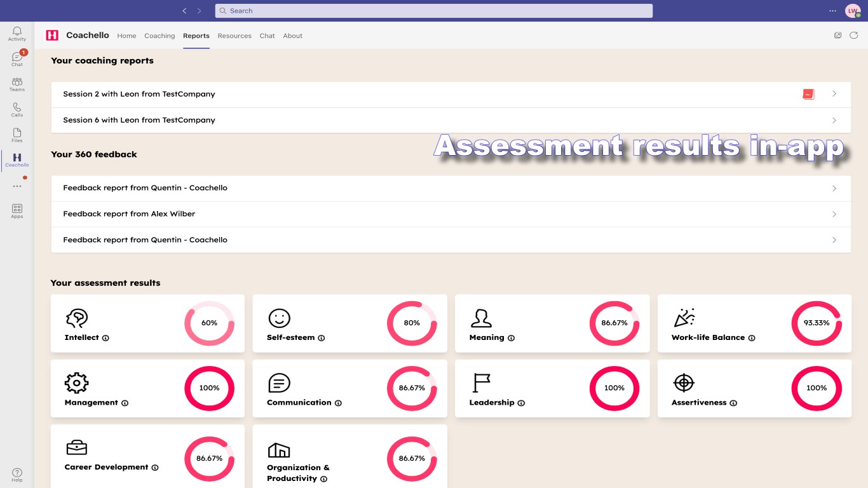
Task: Click the Self-esteem 80% progress ring
Action: [x=412, y=323]
